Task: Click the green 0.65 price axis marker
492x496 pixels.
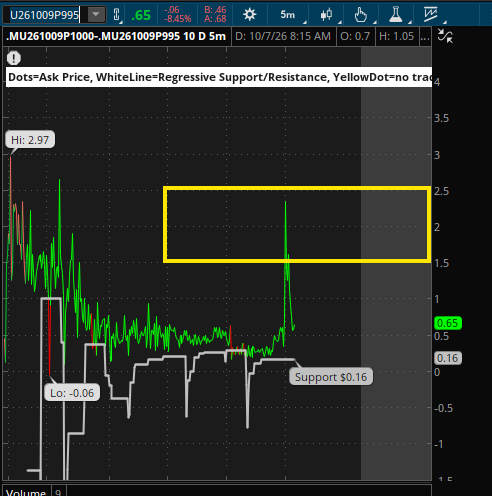Action: tap(448, 323)
